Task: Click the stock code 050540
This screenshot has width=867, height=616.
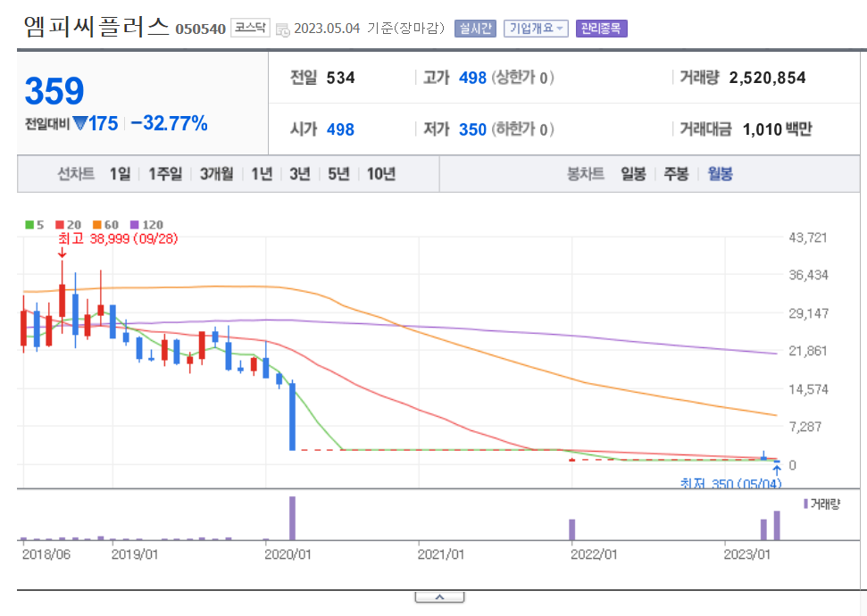Action: pos(200,29)
